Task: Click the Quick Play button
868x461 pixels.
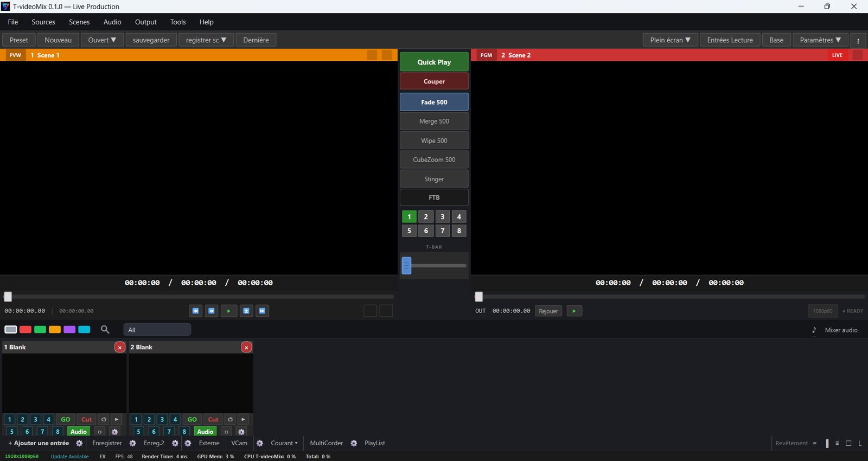Action: pyautogui.click(x=434, y=62)
